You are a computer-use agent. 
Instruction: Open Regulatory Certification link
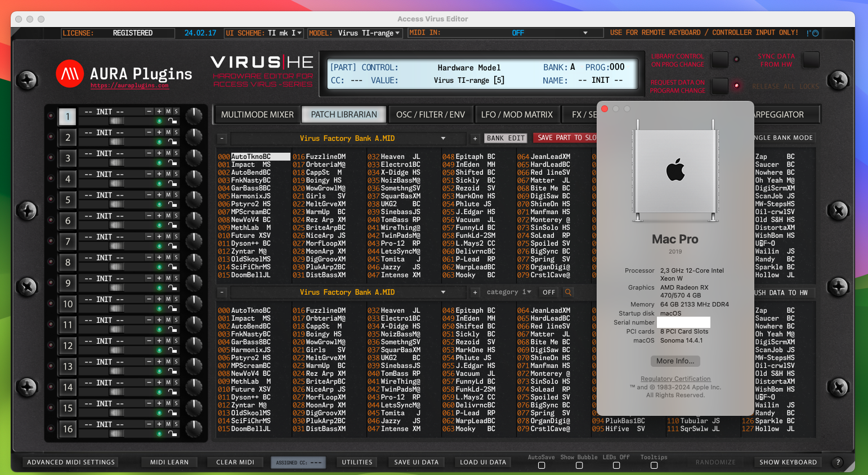(675, 379)
